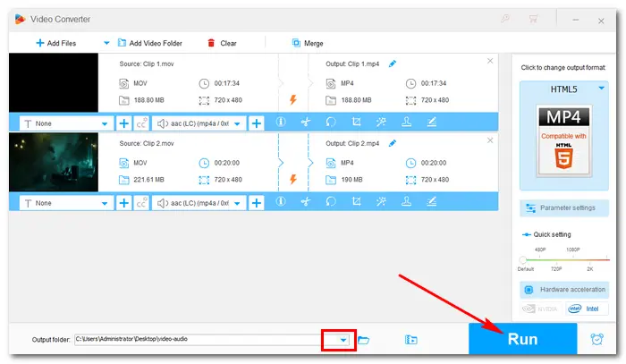Open the watermark stamp tool for Clip 1
The height and width of the screenshot is (364, 626).
[x=406, y=123]
